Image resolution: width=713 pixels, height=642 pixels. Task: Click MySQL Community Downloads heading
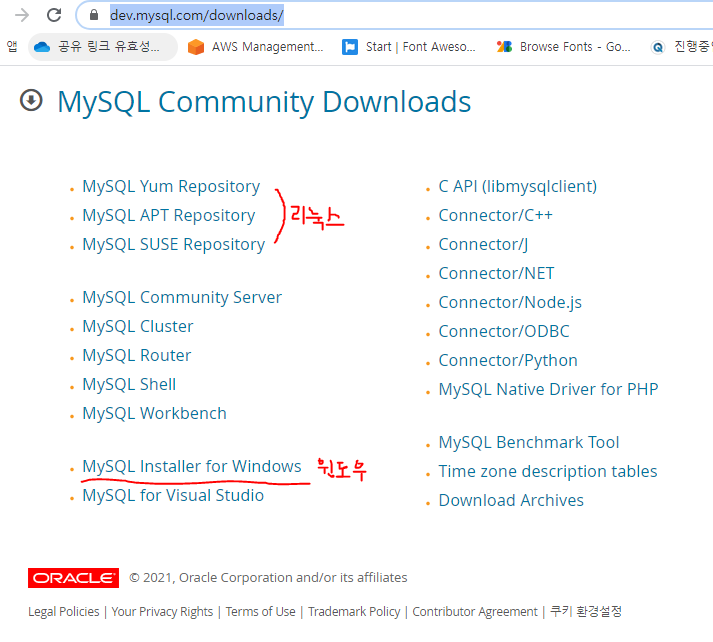(x=264, y=102)
